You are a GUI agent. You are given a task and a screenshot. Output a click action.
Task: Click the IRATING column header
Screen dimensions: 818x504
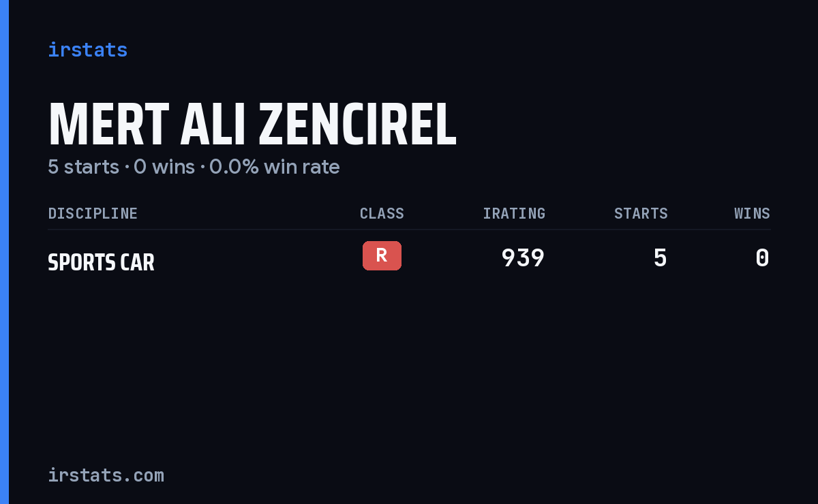click(x=514, y=213)
